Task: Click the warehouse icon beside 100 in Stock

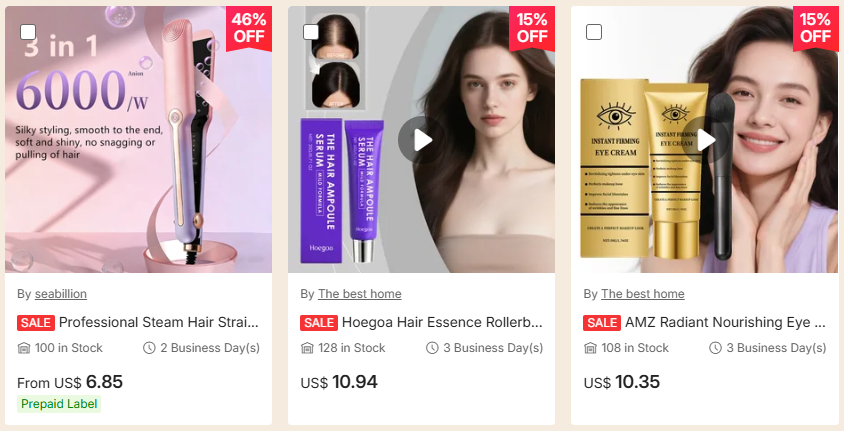Action: [x=24, y=348]
